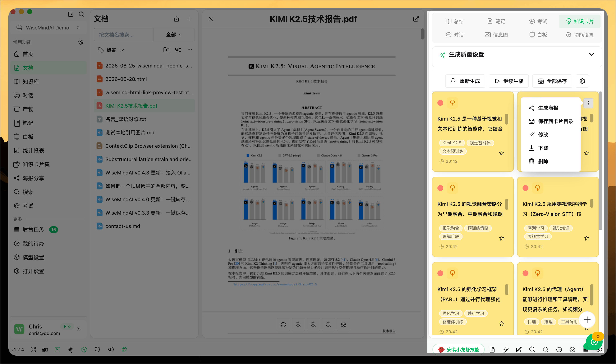
Task: Click green cube icon in status bar
Action: (x=84, y=350)
